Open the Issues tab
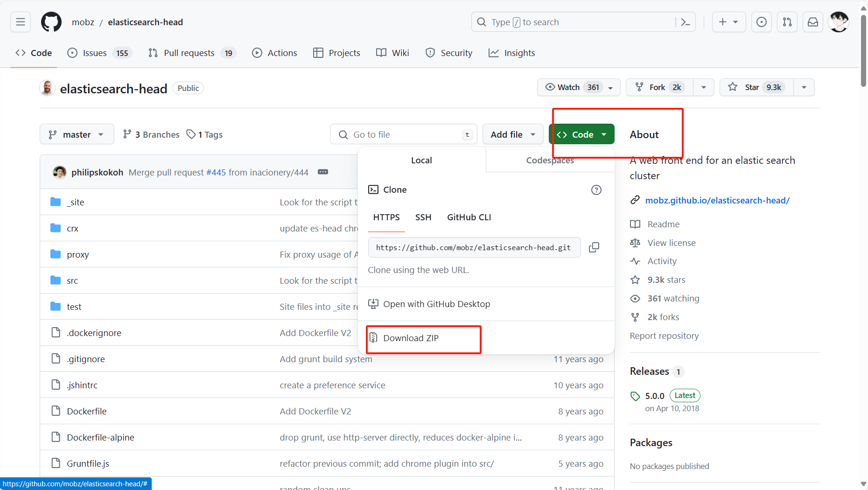Viewport: 868px width, 490px height. 94,53
